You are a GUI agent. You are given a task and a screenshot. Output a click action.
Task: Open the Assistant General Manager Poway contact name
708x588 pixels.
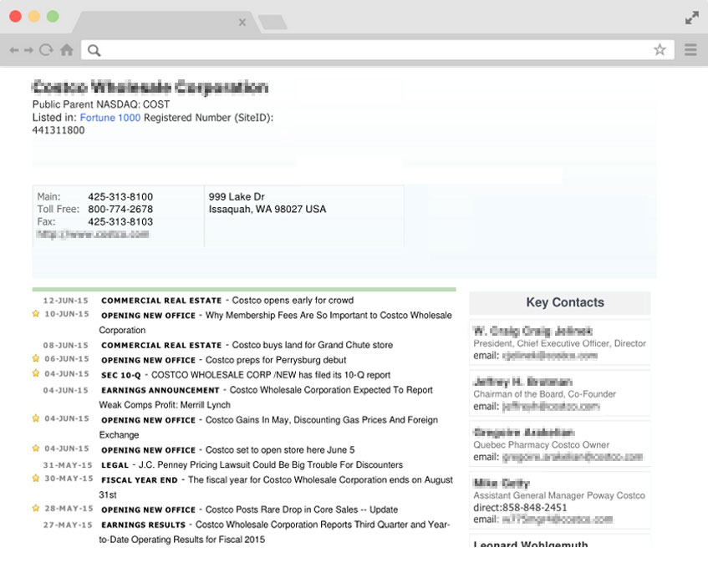tap(502, 484)
